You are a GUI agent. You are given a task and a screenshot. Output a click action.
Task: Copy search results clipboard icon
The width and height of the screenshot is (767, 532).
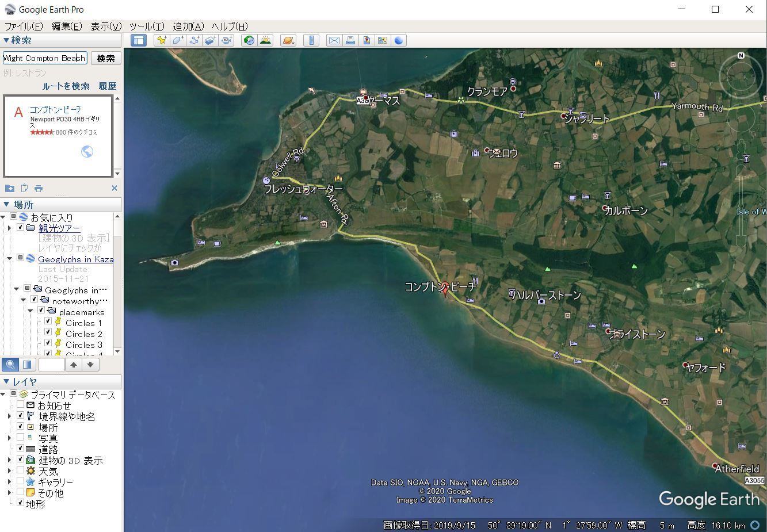click(x=24, y=188)
